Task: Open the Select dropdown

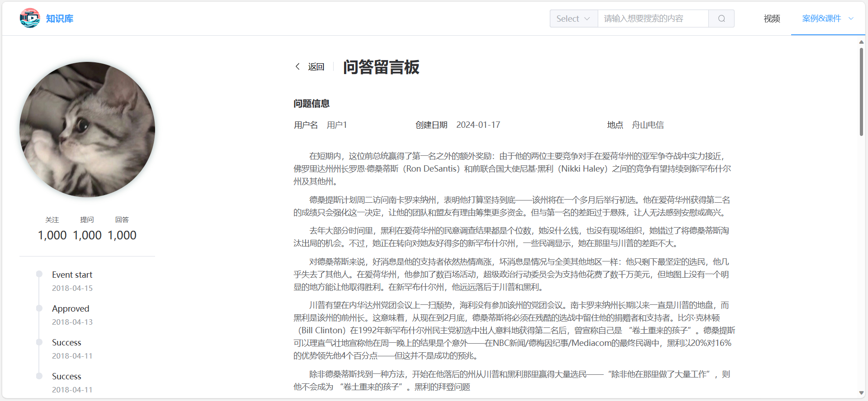Action: pyautogui.click(x=573, y=19)
